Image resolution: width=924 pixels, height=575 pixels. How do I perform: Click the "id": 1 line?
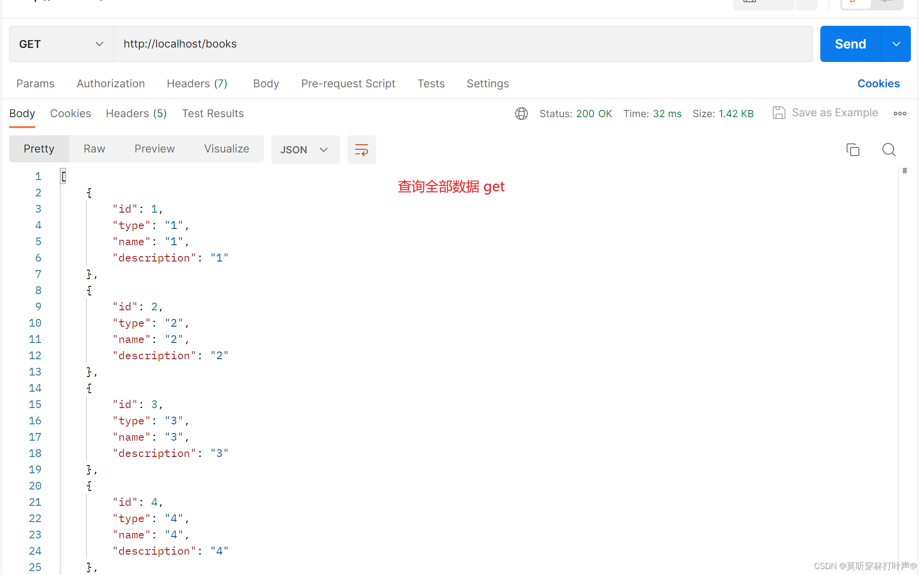(138, 209)
